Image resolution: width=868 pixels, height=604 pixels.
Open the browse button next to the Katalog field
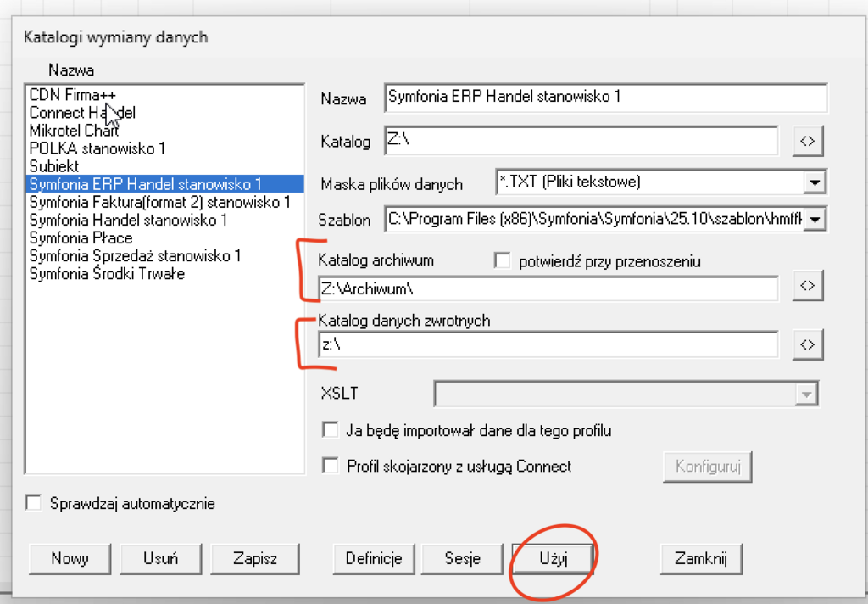pos(807,141)
